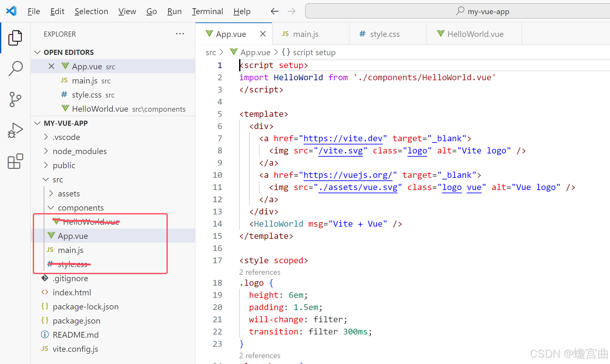Image resolution: width=610 pixels, height=364 pixels.
Task: Click the Vue icon on HelloWorld.vue tab
Action: click(441, 33)
